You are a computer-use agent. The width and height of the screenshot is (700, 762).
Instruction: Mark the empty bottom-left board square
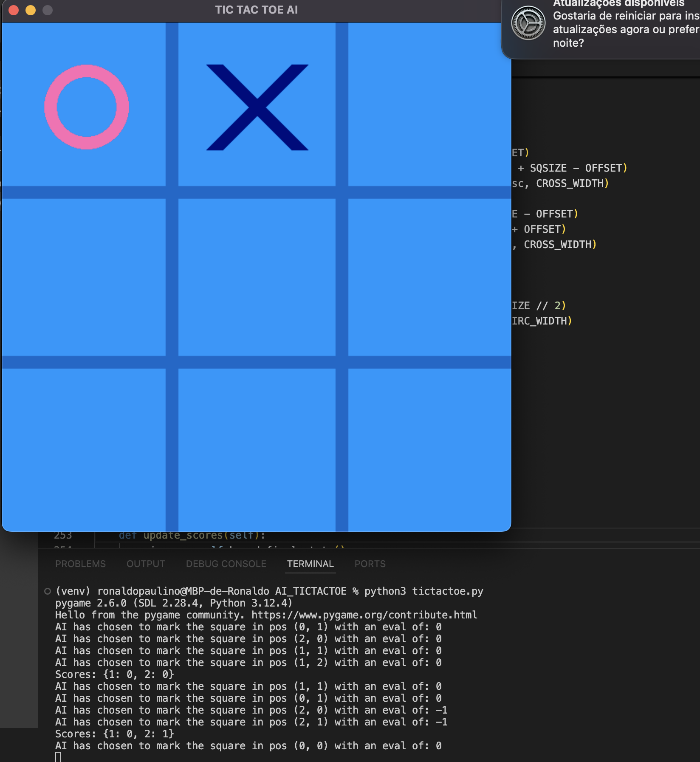[84, 450]
